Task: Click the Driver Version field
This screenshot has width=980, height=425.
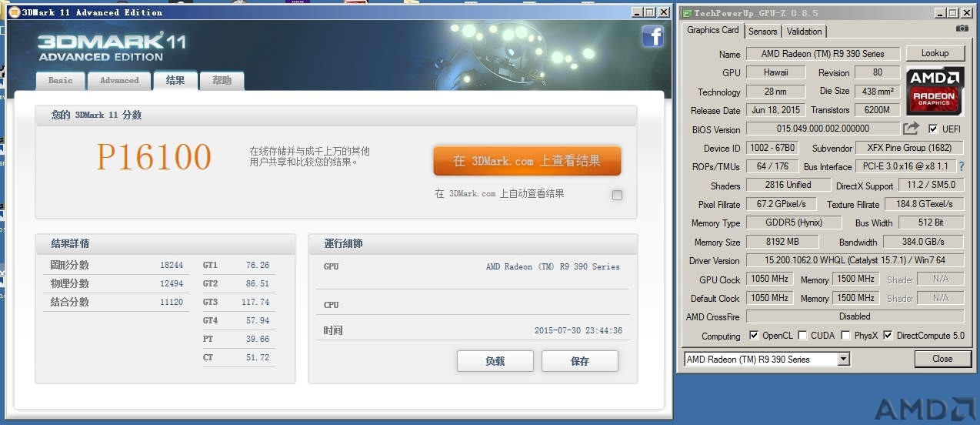Action: tap(855, 260)
